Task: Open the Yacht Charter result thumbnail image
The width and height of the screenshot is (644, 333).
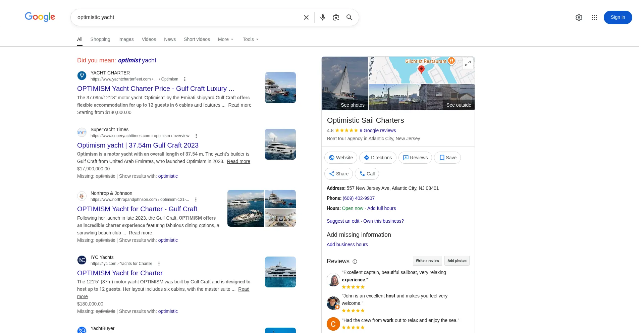Action: 280,88
